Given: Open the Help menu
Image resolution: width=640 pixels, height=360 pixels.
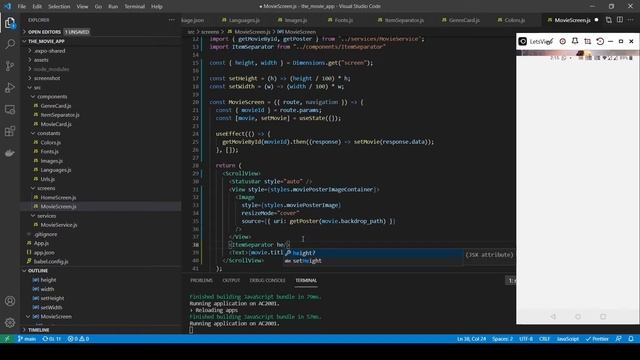Looking at the screenshot, I should coord(157,7).
